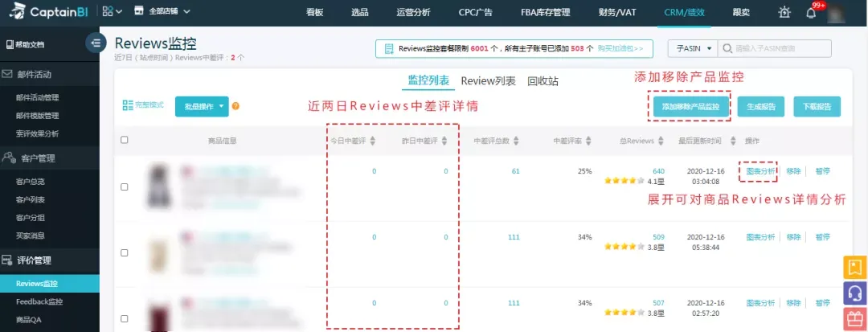The height and width of the screenshot is (332, 868).
Task: Switch to full mode via 完整模式 icon
Action: (143, 105)
